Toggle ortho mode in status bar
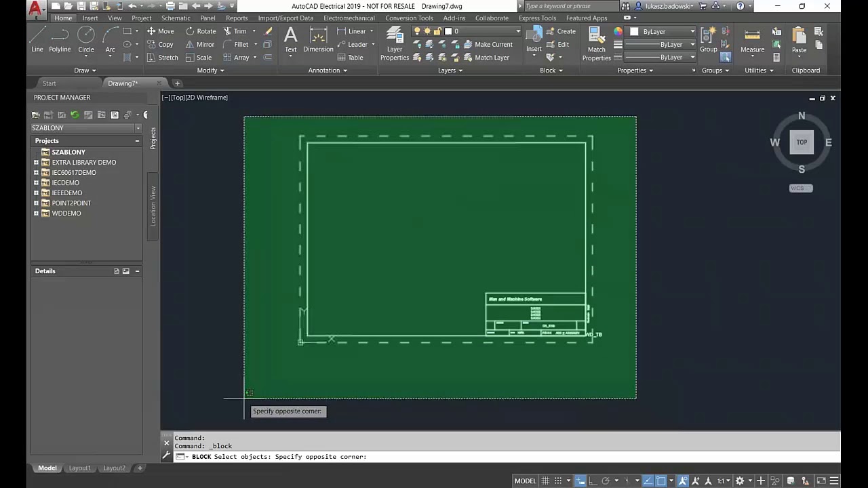The width and height of the screenshot is (868, 488). (x=593, y=481)
